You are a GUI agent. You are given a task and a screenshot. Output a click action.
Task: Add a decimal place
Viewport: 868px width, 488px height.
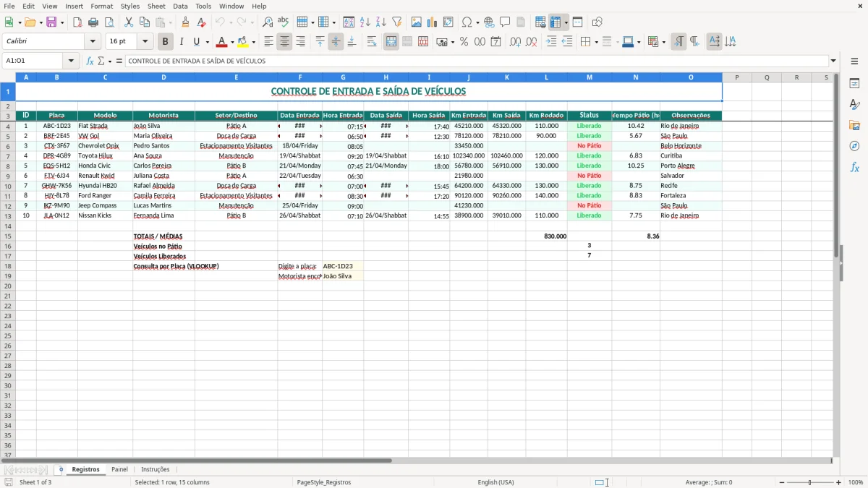click(x=515, y=42)
